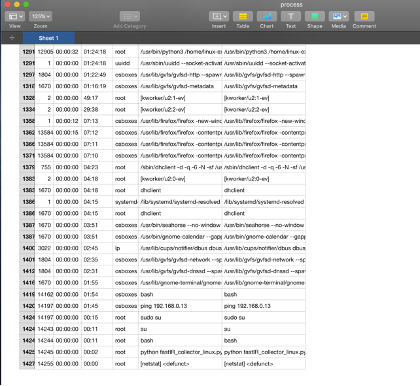420x386 pixels.
Task: Open the View menu button
Action: 15,16
